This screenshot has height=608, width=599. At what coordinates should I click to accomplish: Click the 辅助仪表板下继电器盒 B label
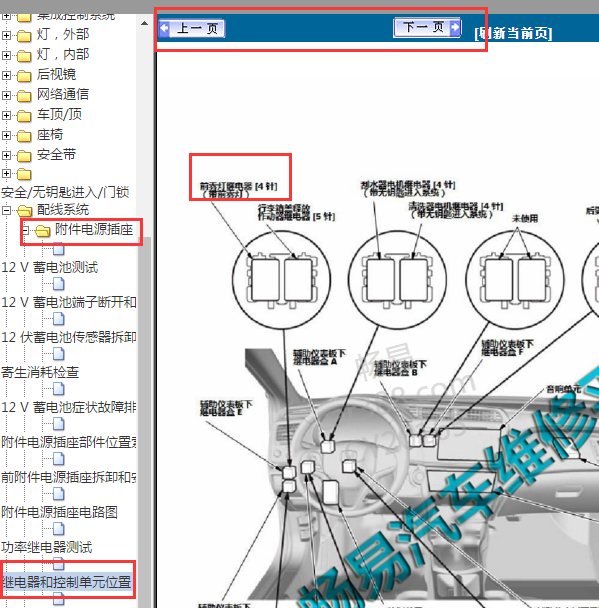[400, 368]
